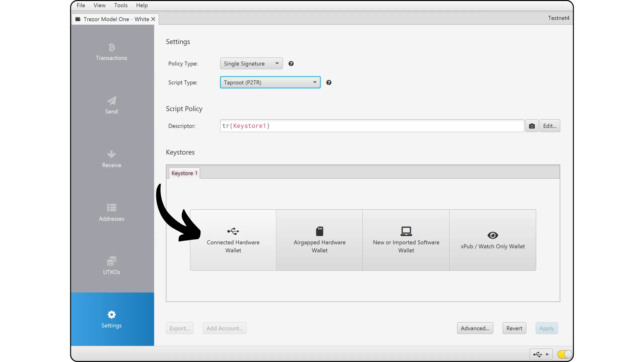This screenshot has height=362, width=644.
Task: Choose Connected Hardware Wallet option
Action: pyautogui.click(x=233, y=240)
